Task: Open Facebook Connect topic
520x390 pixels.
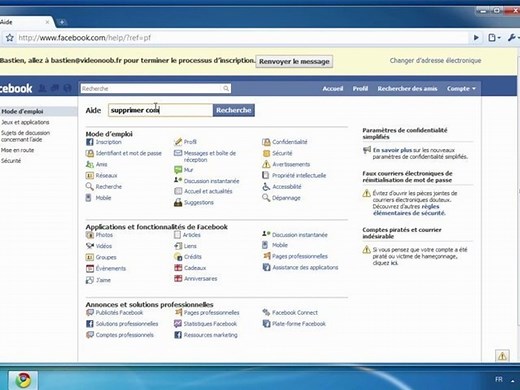Action: 295,313
